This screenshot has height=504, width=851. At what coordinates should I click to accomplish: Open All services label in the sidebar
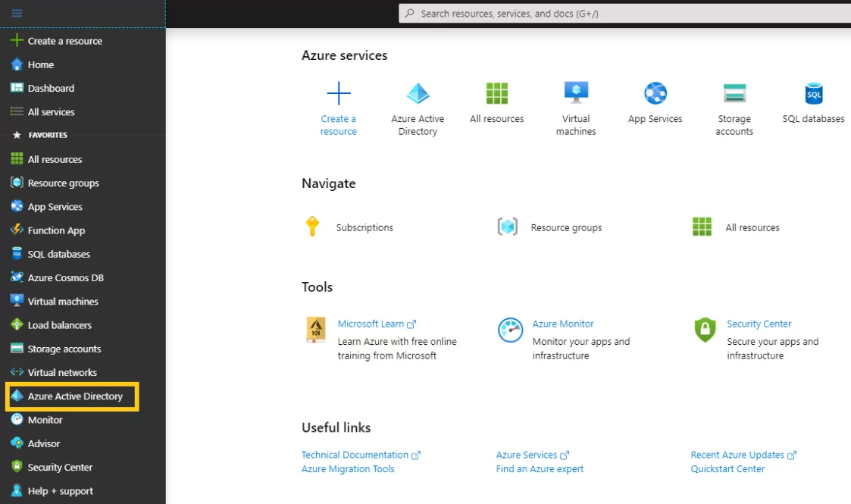pos(51,111)
